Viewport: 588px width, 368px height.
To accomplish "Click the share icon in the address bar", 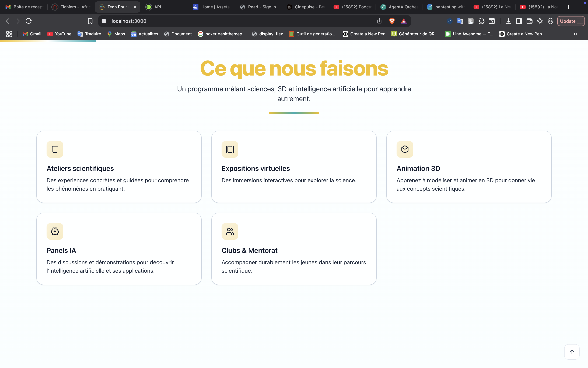I will point(379,21).
